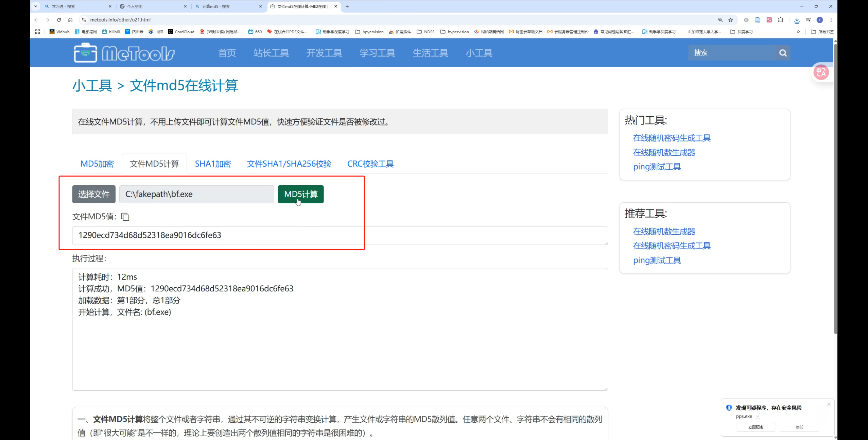The width and height of the screenshot is (868, 440).
Task: Switch to the SHA1加密 tab
Action: tap(213, 164)
